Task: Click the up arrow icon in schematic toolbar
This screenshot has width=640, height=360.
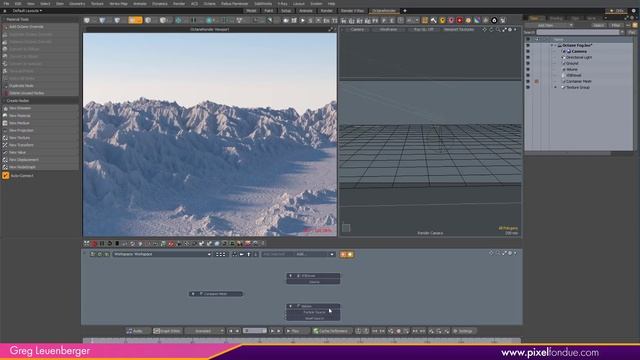Action: (249, 254)
